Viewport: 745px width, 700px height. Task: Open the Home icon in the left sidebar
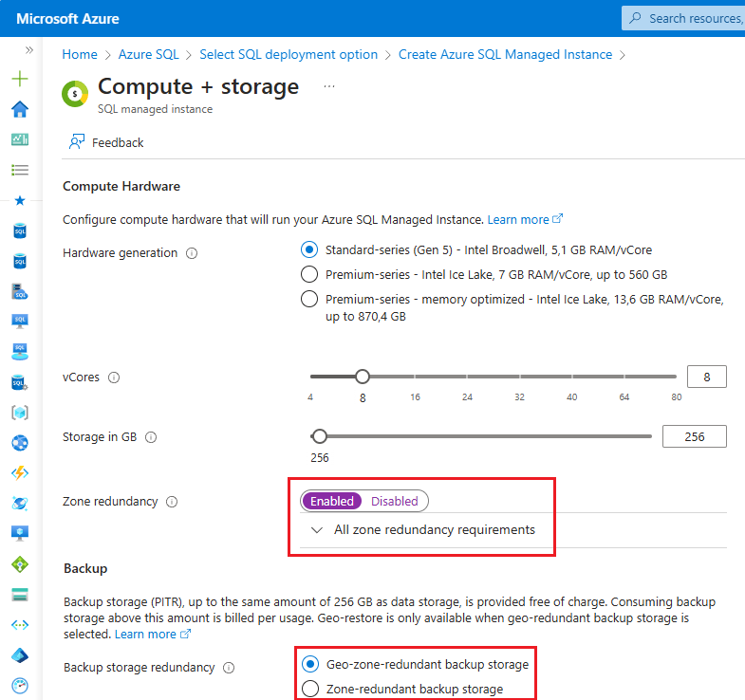[20, 109]
